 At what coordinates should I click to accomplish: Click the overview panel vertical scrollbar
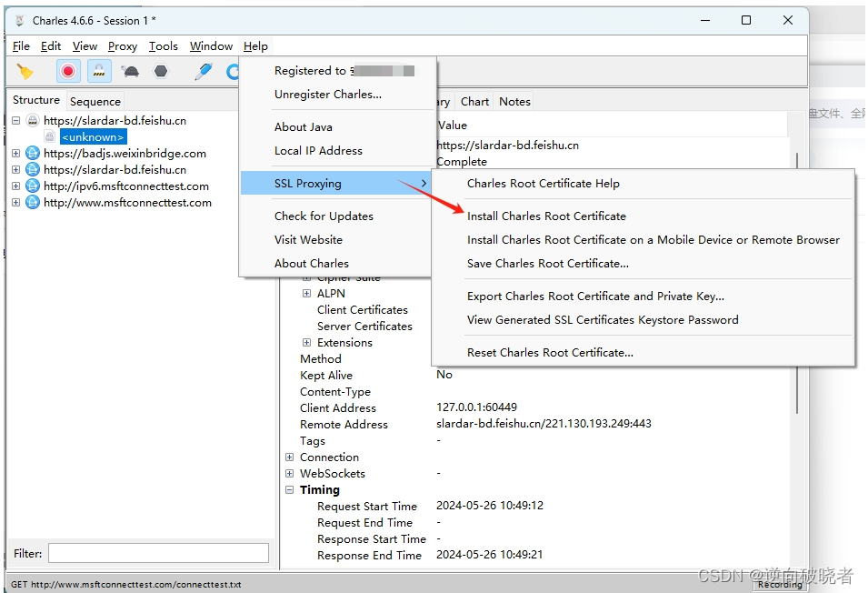pyautogui.click(x=797, y=284)
